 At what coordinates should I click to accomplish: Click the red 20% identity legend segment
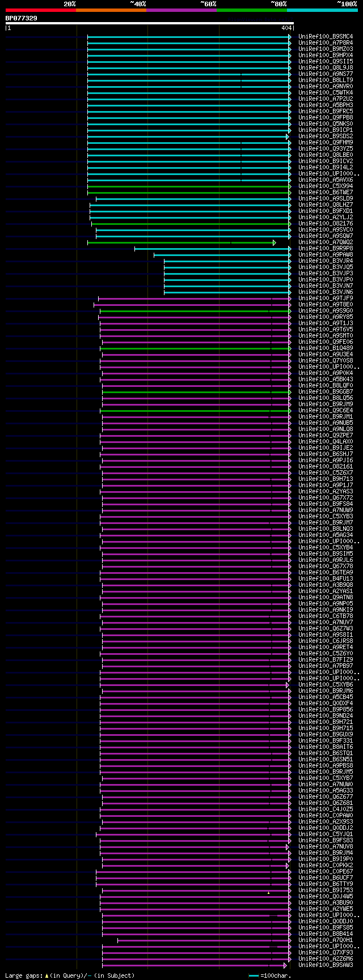coord(41,10)
